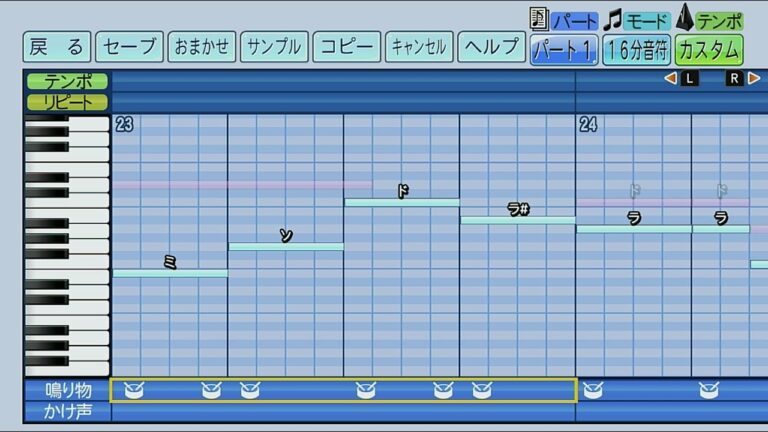Image resolution: width=768 pixels, height=432 pixels.
Task: Click the セーブ save button
Action: pyautogui.click(x=131, y=47)
